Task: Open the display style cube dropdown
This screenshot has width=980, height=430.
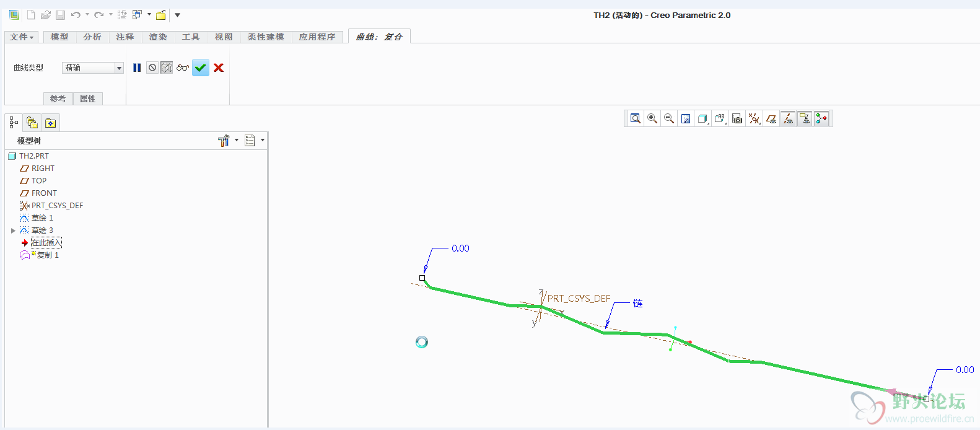Action: (x=702, y=118)
